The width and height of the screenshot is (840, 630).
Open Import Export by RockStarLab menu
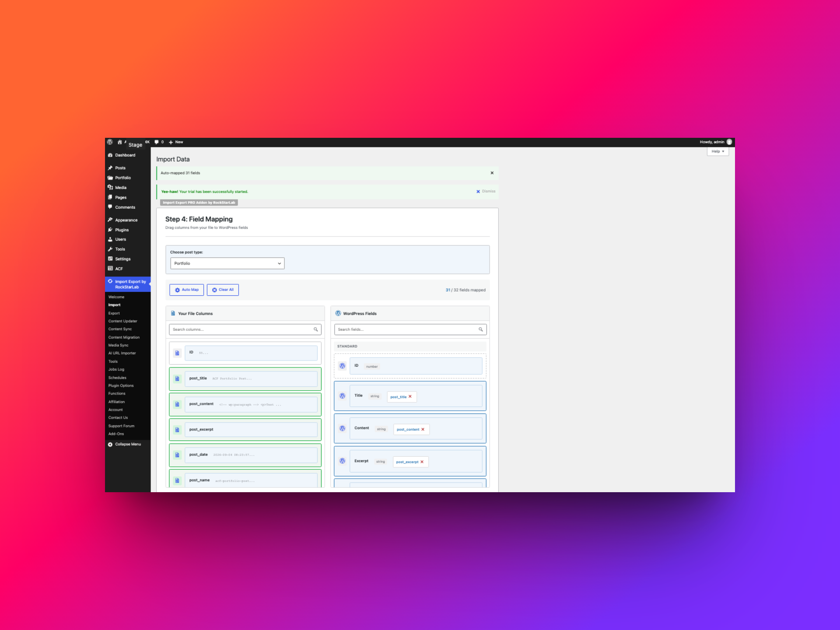tap(128, 284)
